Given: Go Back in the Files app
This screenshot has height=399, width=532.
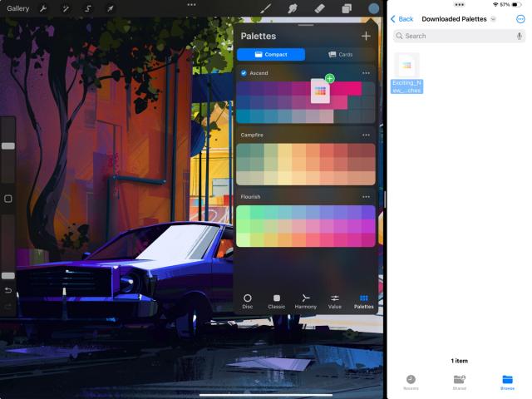Looking at the screenshot, I should coord(401,19).
